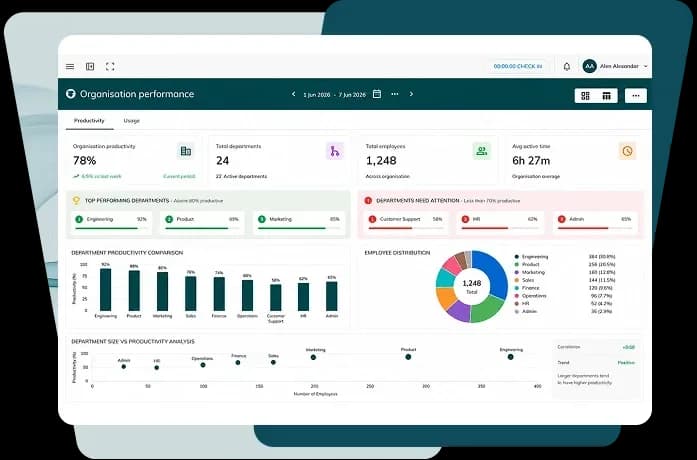Click the 1 Jun 2026 - 7 Jun 2026 range
Viewport: 697px width, 460px height.
(x=334, y=95)
